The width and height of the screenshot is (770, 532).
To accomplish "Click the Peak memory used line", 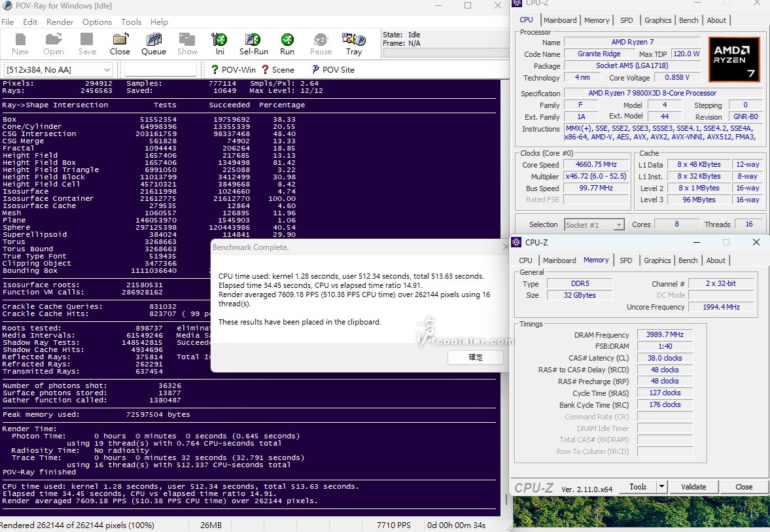I will coord(96,415).
